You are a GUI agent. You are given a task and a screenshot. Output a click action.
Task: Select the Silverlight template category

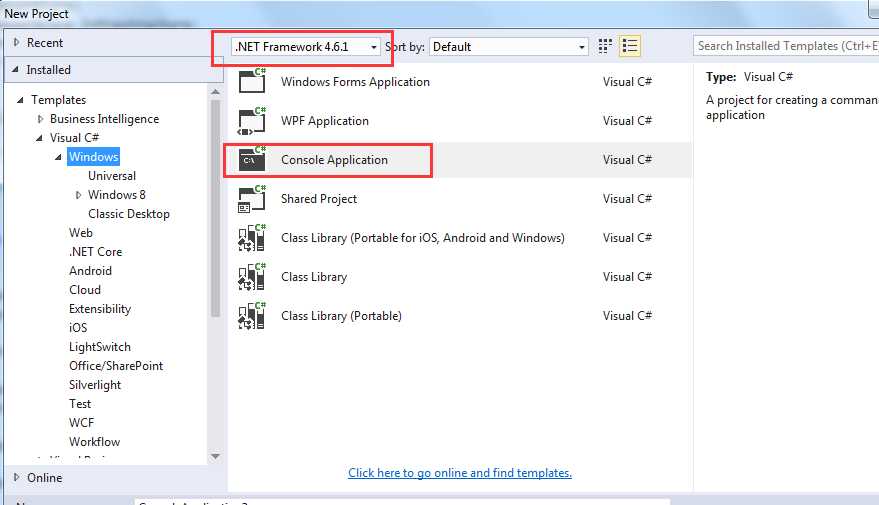(95, 385)
